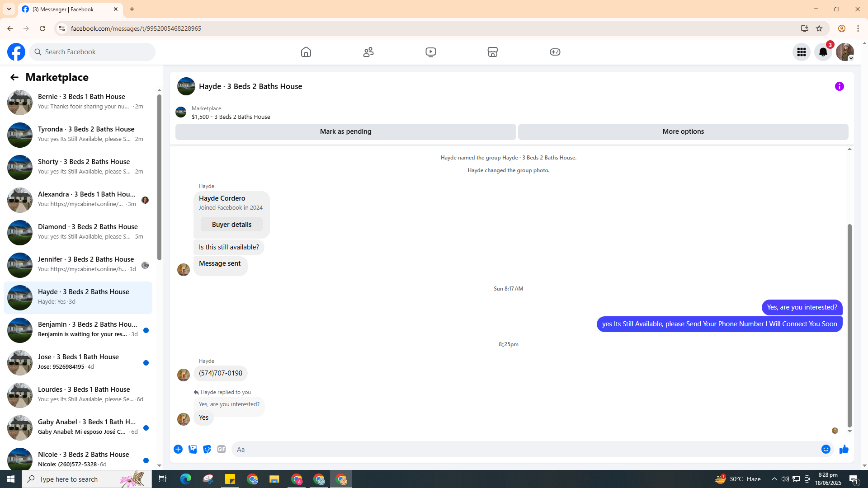Install app icon in address bar
The height and width of the screenshot is (488, 868).
tap(805, 28)
